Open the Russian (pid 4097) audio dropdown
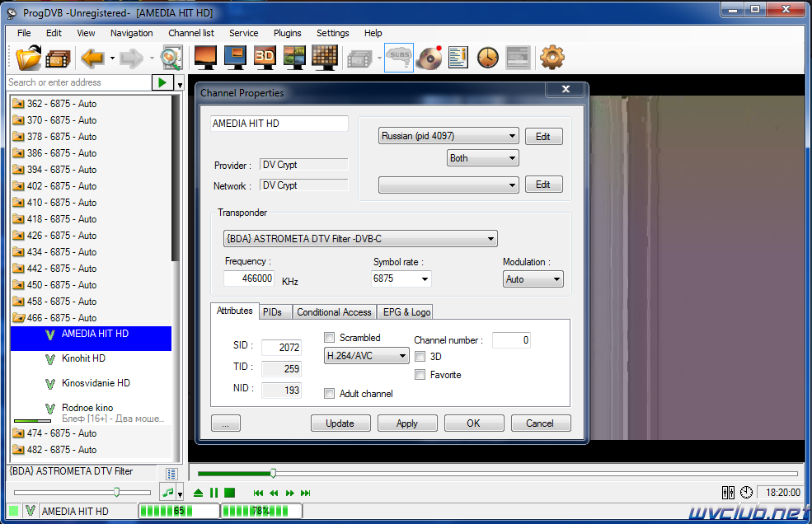 pos(448,136)
